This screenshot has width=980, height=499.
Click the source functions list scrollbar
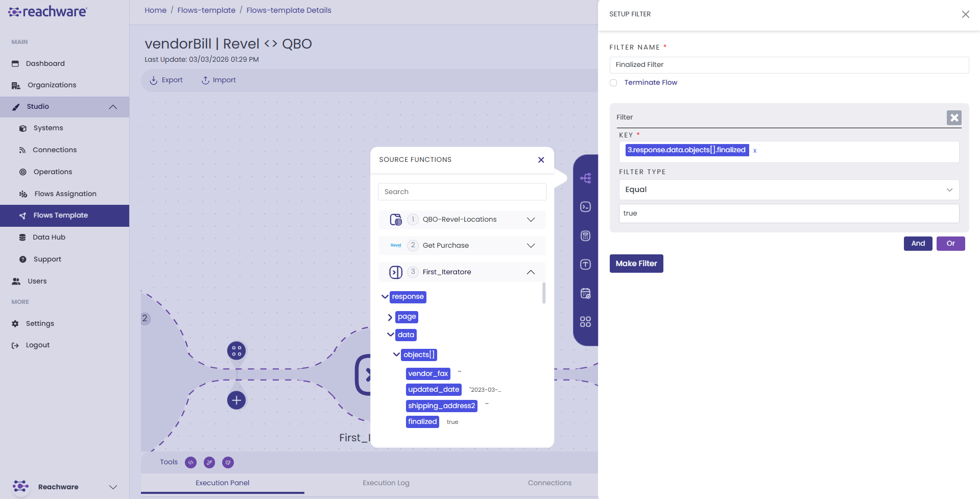(x=544, y=293)
